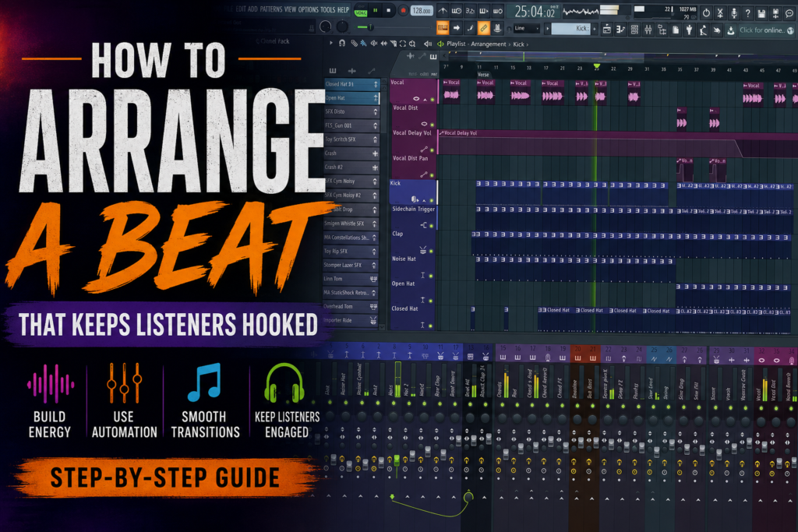Open the plugin picker figure icon

click(x=689, y=30)
